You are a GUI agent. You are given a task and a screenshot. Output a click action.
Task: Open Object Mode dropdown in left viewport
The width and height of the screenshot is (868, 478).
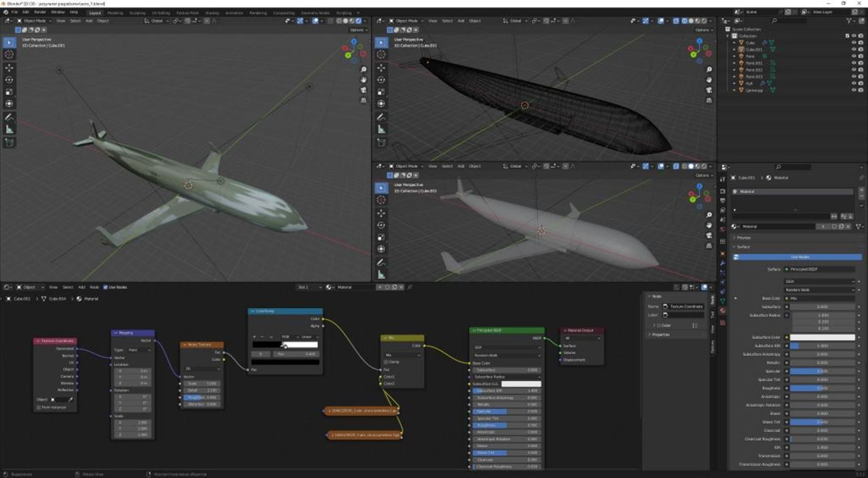tap(34, 21)
